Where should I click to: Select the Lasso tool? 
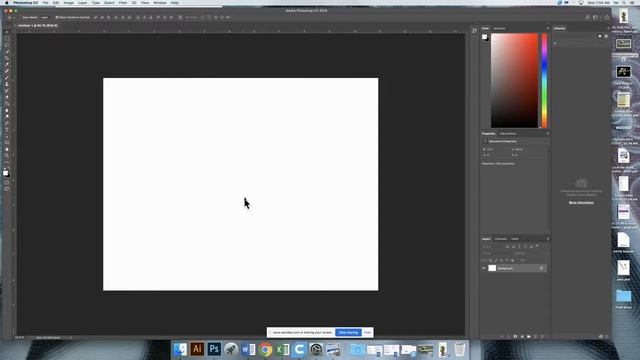tap(7, 45)
